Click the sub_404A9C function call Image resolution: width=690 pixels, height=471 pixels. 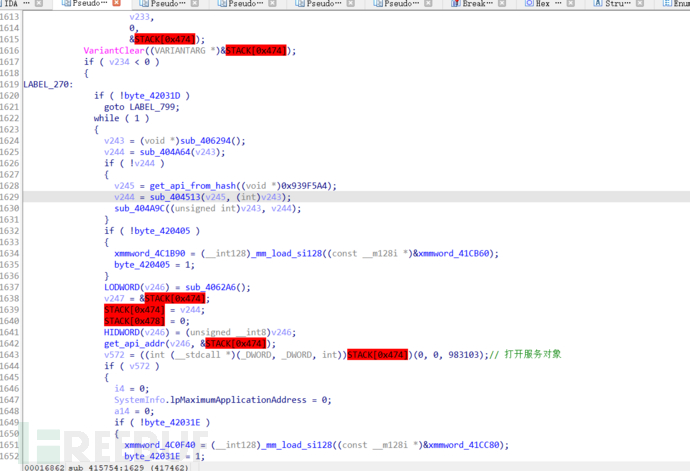tap(139, 208)
